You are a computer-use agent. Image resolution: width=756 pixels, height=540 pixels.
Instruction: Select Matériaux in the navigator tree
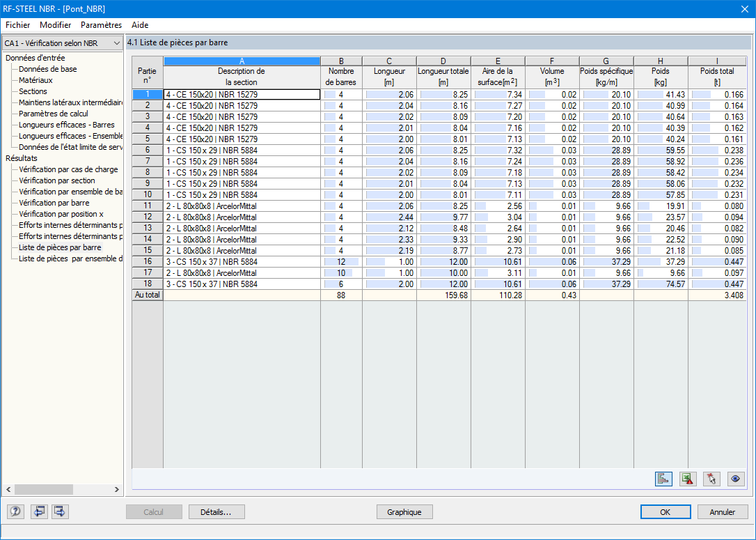tap(36, 80)
